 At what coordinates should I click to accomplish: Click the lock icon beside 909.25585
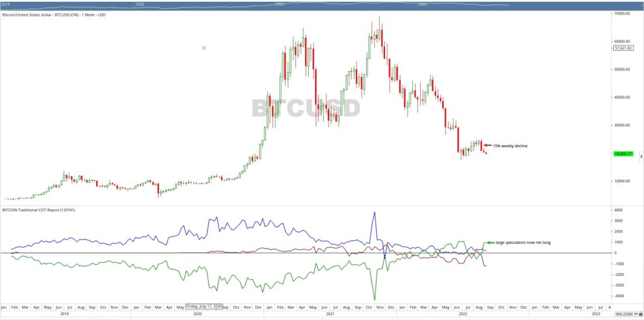point(641,314)
